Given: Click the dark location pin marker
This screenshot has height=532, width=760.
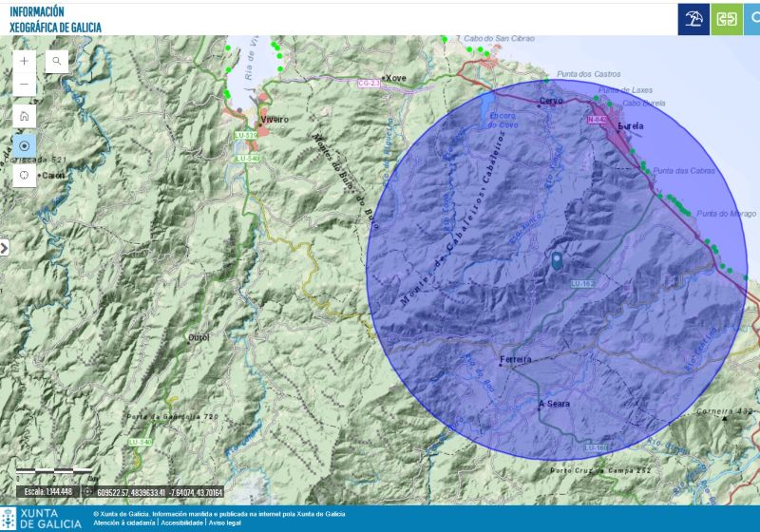Looking at the screenshot, I should pos(557,261).
